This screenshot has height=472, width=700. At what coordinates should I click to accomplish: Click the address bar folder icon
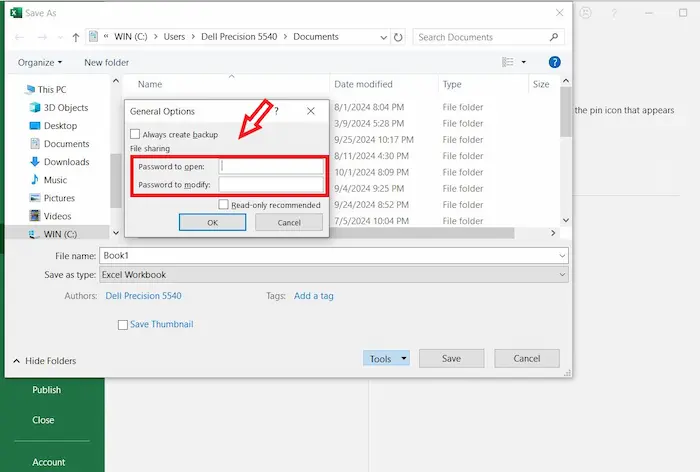93,36
